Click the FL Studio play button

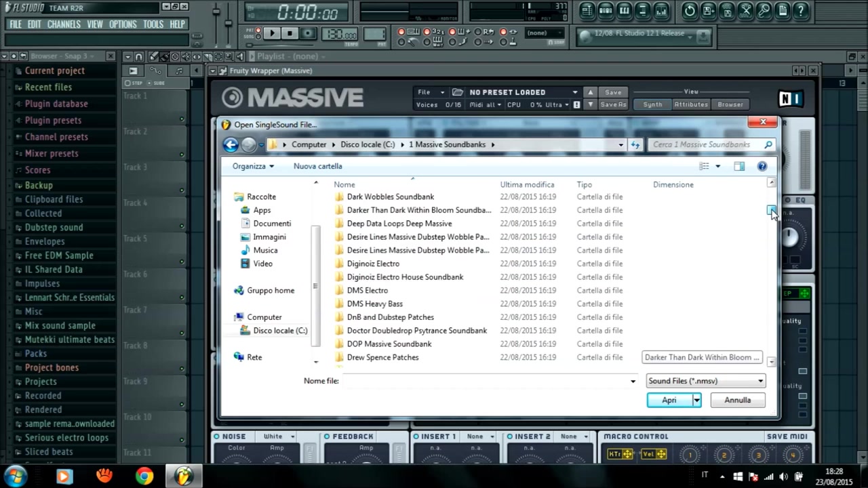[x=271, y=33]
